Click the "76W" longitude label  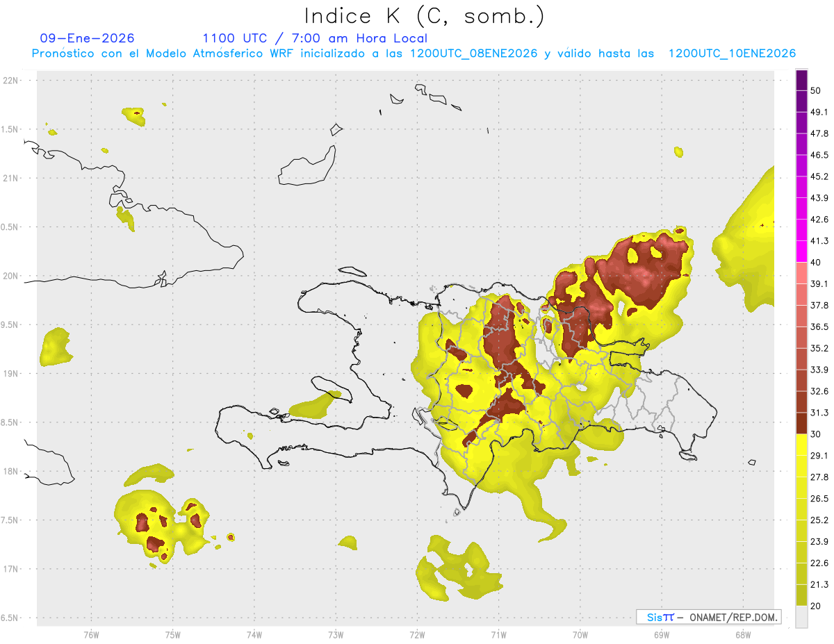(x=91, y=634)
